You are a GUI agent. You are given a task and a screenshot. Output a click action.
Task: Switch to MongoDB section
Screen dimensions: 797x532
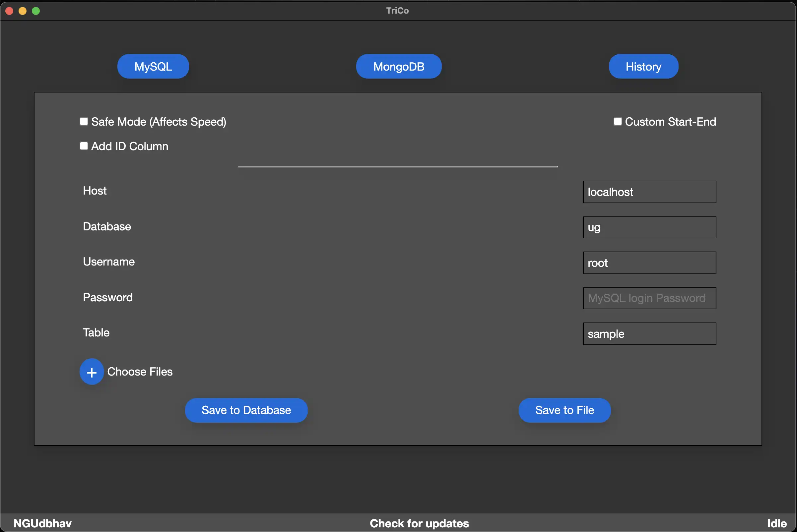[x=399, y=66]
